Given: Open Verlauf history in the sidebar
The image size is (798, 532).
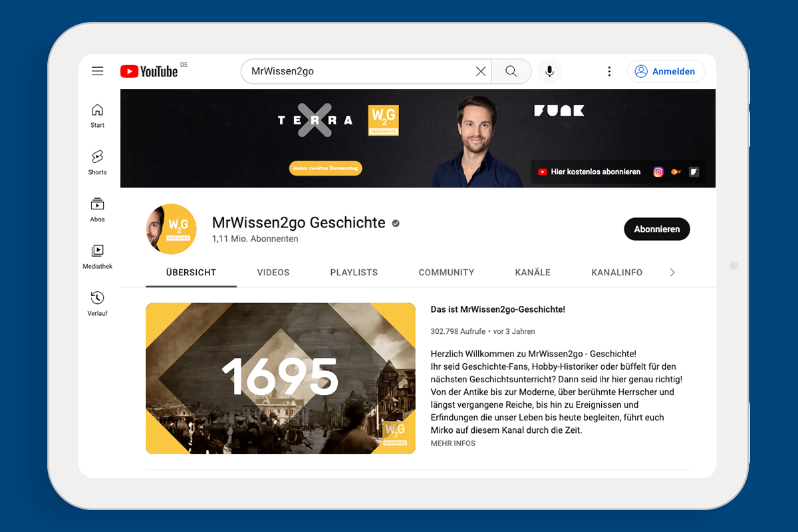Looking at the screenshot, I should pos(98,304).
